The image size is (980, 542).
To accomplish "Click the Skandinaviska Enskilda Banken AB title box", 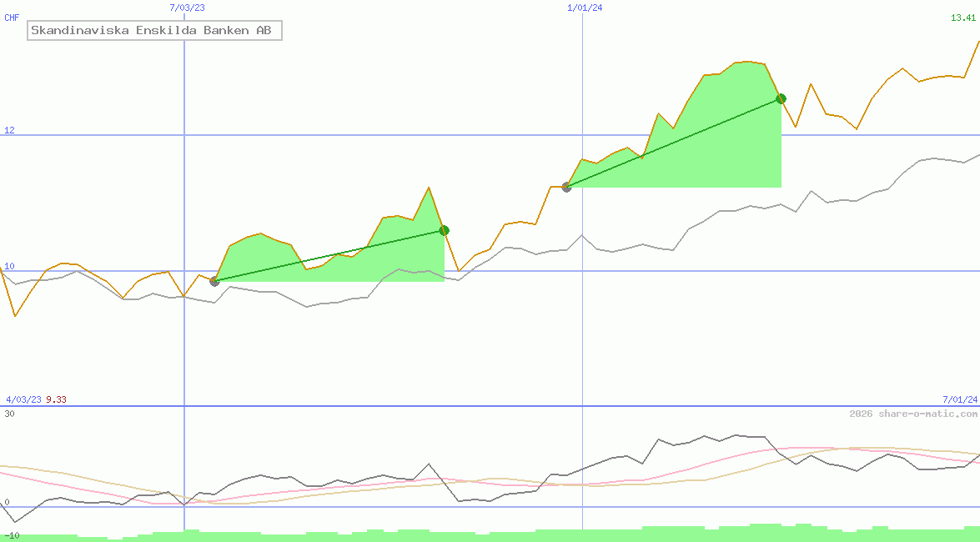I will [154, 31].
